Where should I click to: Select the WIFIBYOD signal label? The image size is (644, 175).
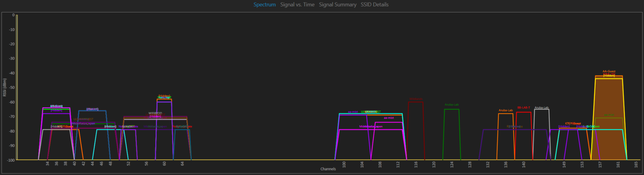(155, 113)
